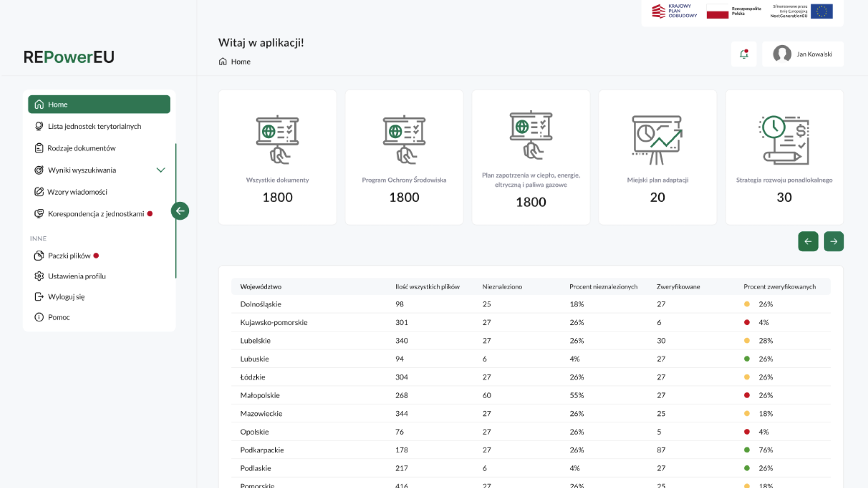Click Strategia rozwoju ponadlokalnego card icon
The width and height of the screenshot is (868, 488).
(783, 140)
